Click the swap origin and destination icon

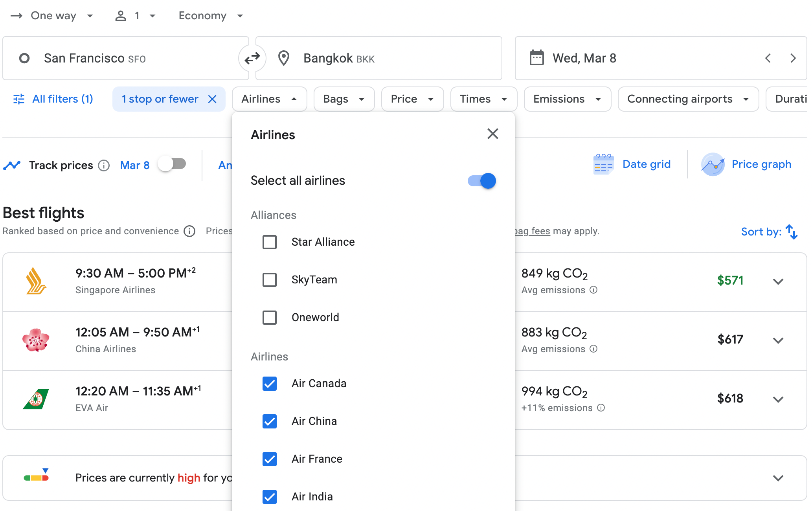pyautogui.click(x=252, y=58)
